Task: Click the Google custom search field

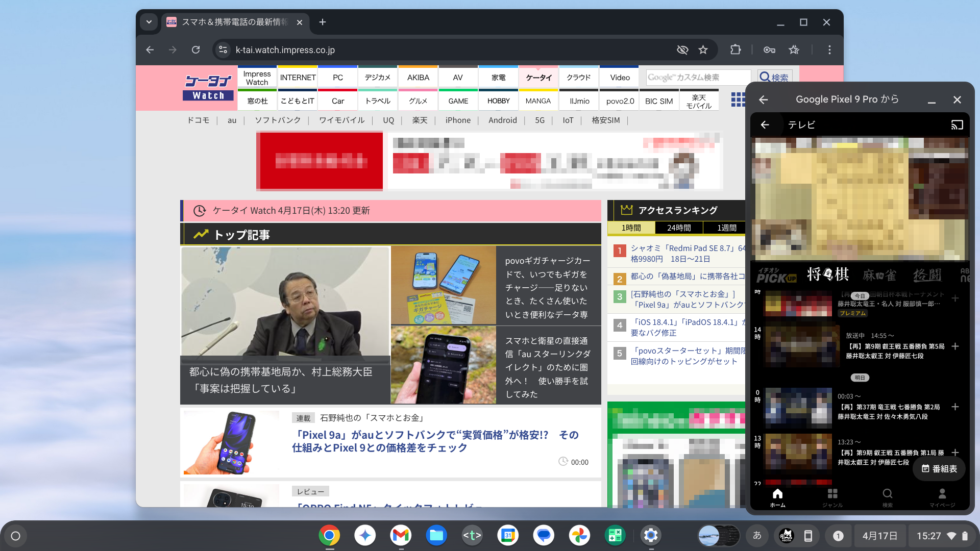Action: (x=698, y=78)
